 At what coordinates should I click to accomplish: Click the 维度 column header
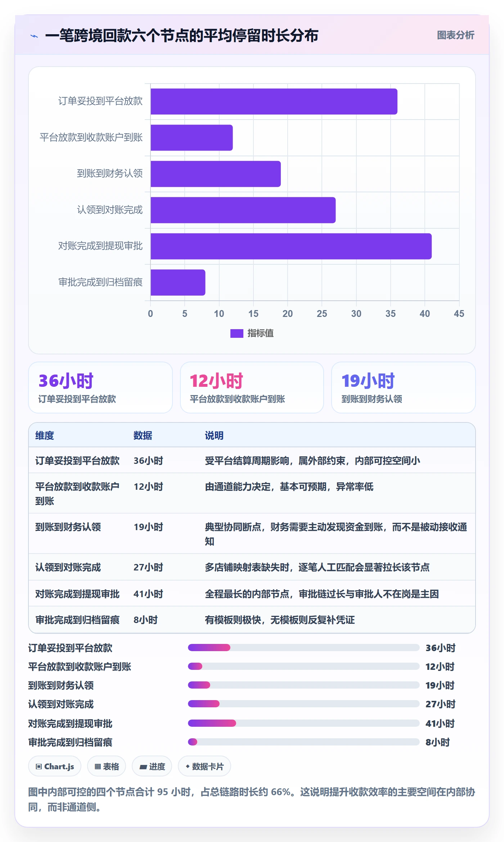click(x=45, y=435)
